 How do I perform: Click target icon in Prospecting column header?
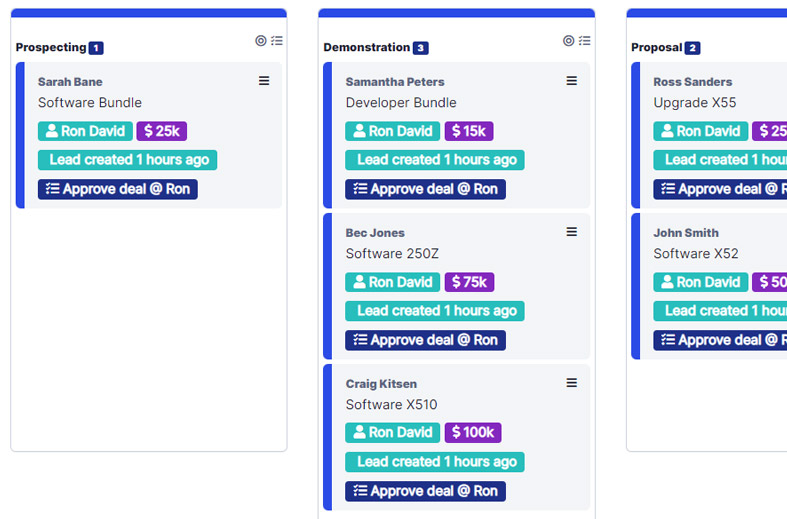click(x=261, y=41)
